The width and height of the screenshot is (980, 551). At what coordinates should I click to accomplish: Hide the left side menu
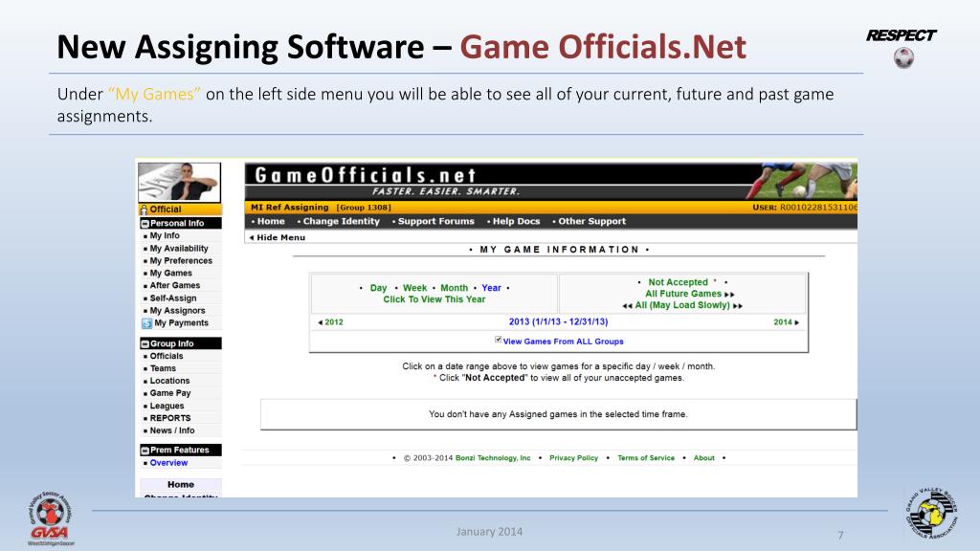[278, 237]
